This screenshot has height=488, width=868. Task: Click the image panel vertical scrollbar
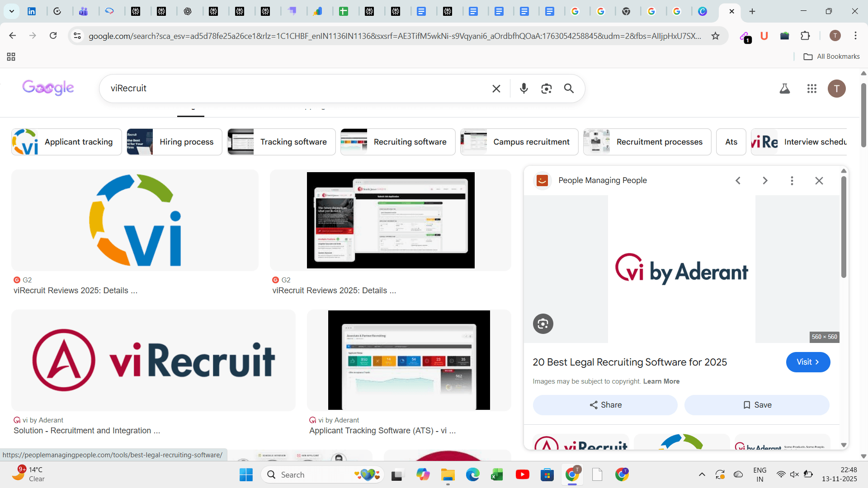pyautogui.click(x=844, y=227)
